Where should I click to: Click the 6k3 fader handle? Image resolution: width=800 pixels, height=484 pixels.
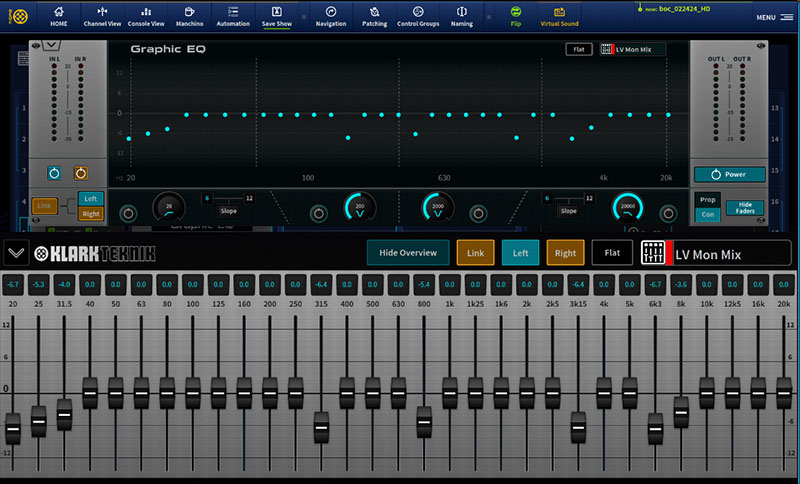click(x=655, y=428)
